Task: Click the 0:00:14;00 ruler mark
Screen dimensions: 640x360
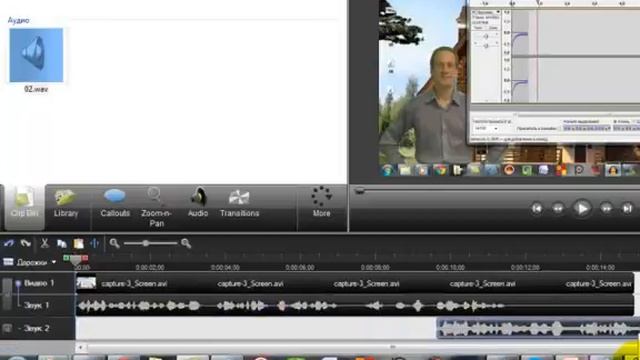Action: 600,267
